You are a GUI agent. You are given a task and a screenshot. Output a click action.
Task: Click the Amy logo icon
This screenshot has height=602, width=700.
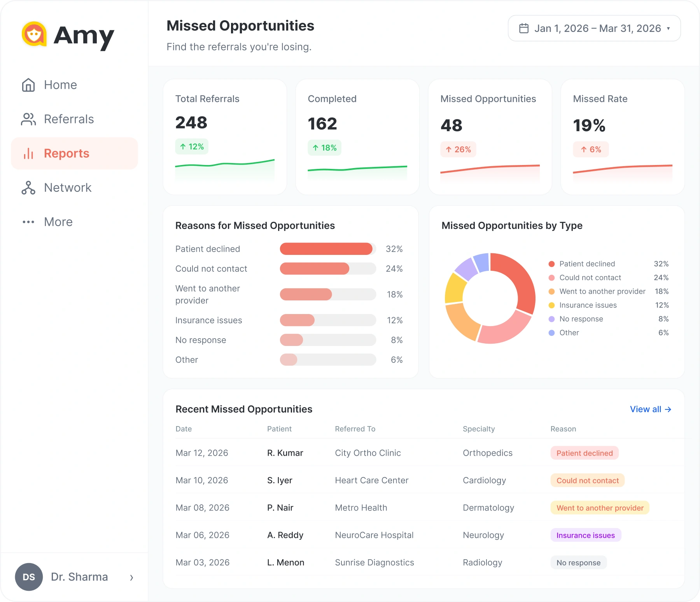tap(34, 34)
